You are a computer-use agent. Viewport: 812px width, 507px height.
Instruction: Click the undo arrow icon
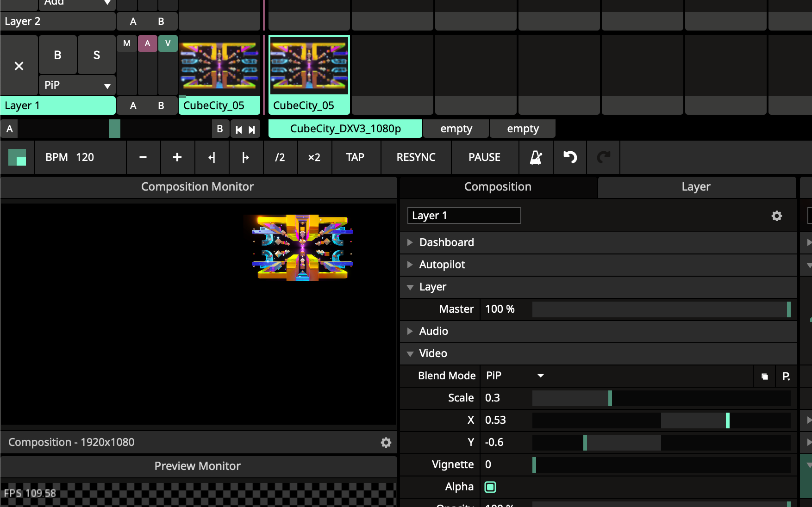pyautogui.click(x=570, y=157)
